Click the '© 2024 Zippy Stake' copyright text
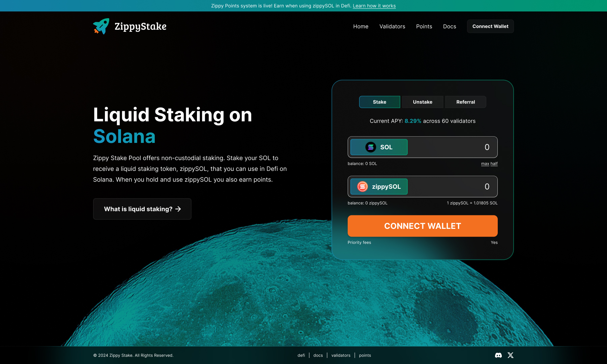Screen dimensions: 607x364 tap(133, 355)
